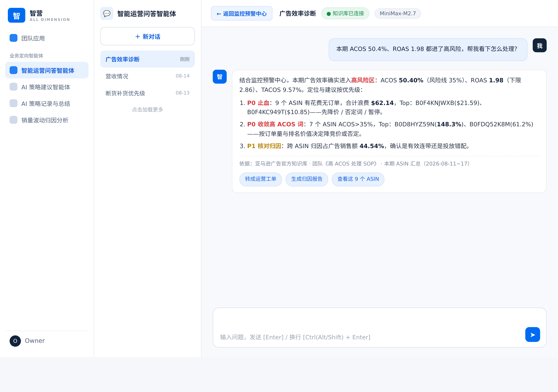Open AI 策略记录与总结

point(47,103)
